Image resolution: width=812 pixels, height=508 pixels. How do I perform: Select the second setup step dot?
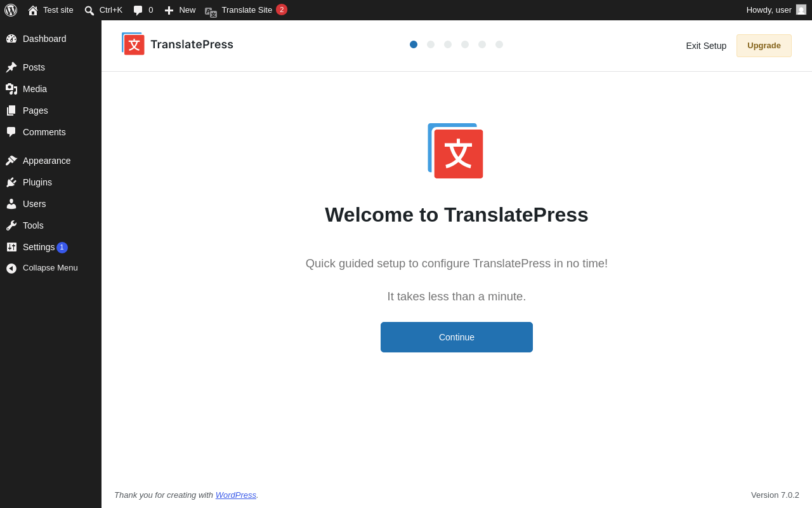pos(431,44)
